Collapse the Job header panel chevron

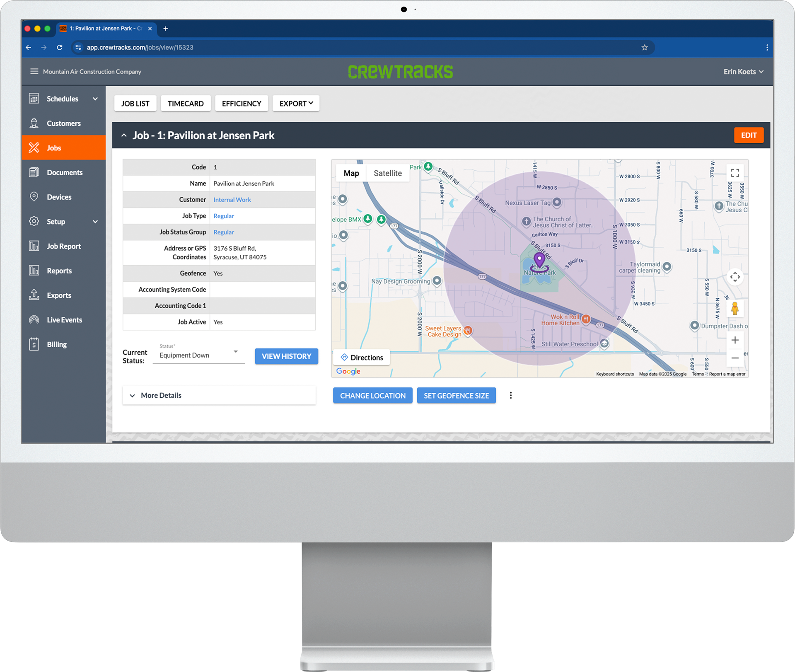point(124,135)
